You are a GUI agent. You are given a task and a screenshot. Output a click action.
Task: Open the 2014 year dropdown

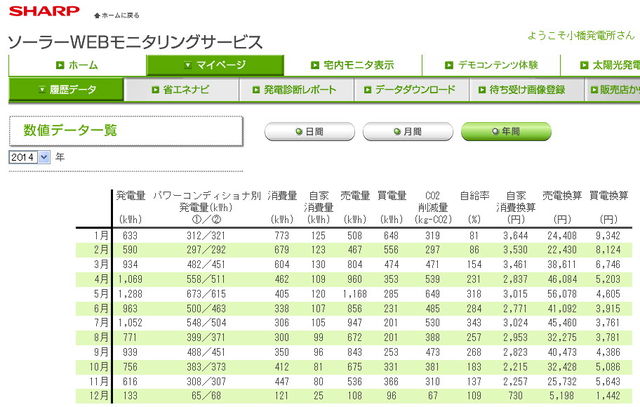coord(29,157)
